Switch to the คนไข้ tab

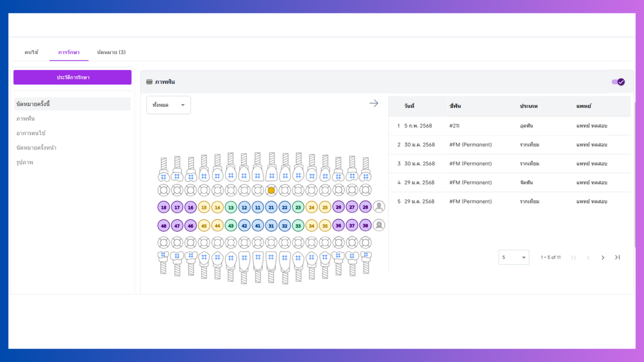click(31, 52)
